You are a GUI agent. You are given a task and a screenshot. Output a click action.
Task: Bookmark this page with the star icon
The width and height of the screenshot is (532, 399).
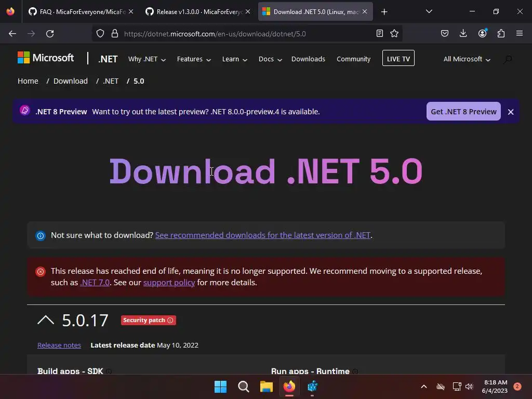(x=394, y=34)
